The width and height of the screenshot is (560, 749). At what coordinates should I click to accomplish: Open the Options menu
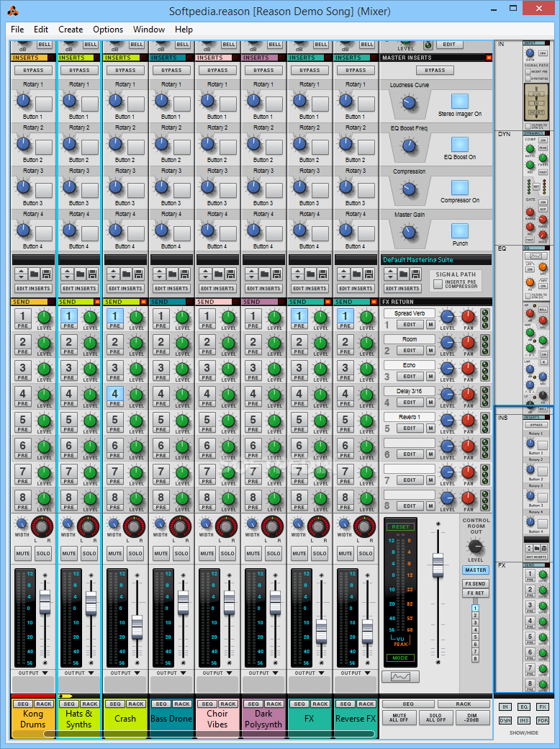coord(108,29)
